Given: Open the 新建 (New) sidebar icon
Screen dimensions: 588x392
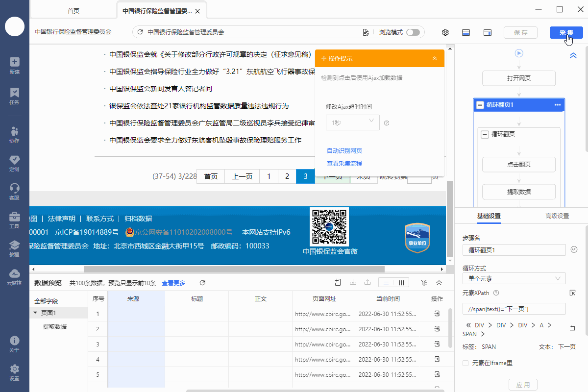Looking at the screenshot, I should (x=14, y=66).
